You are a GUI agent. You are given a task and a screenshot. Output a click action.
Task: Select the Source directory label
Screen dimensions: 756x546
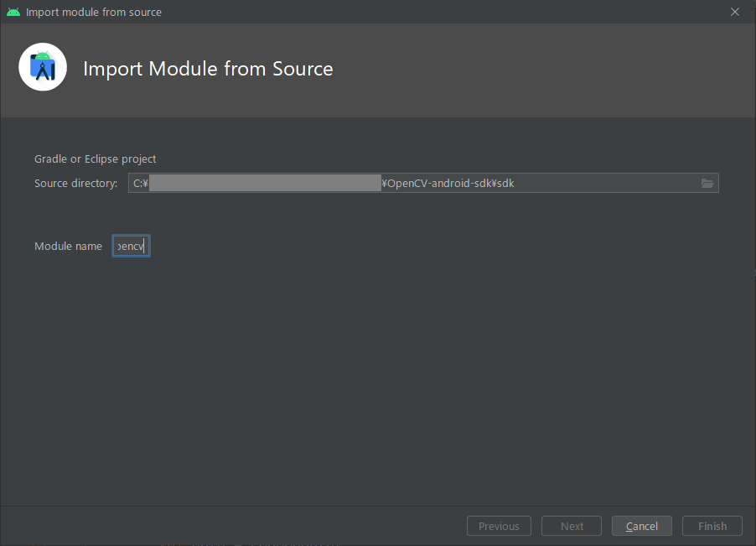coord(75,183)
